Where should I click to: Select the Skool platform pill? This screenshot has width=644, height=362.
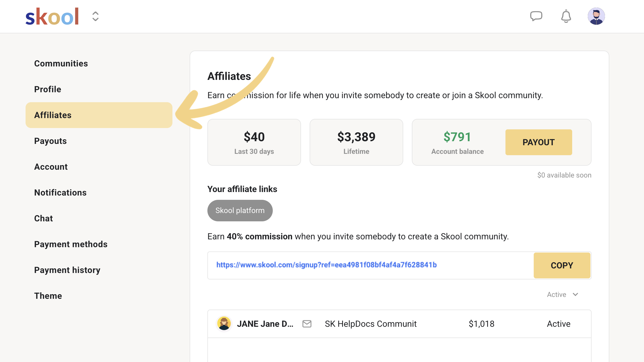[x=240, y=211]
